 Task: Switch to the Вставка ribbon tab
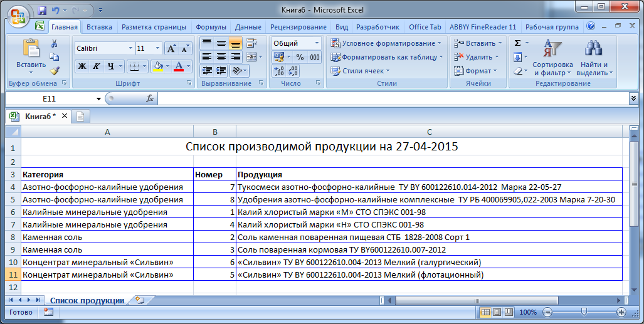click(100, 27)
